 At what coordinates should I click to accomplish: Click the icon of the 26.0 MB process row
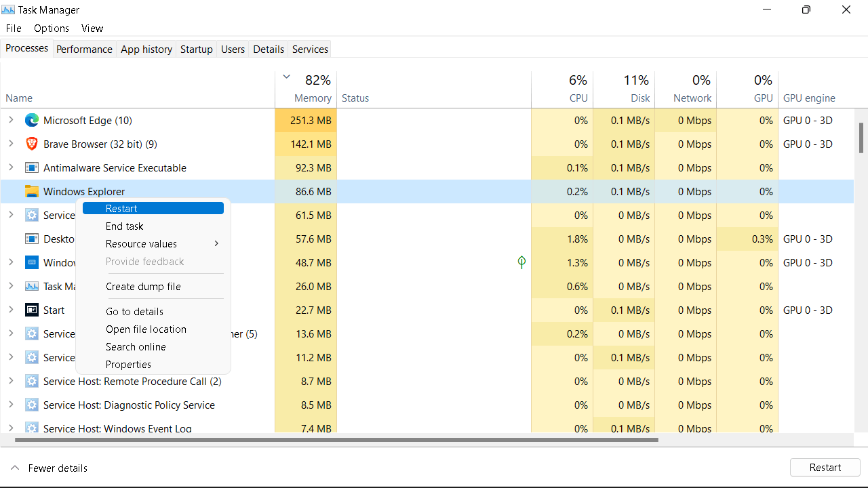click(31, 287)
